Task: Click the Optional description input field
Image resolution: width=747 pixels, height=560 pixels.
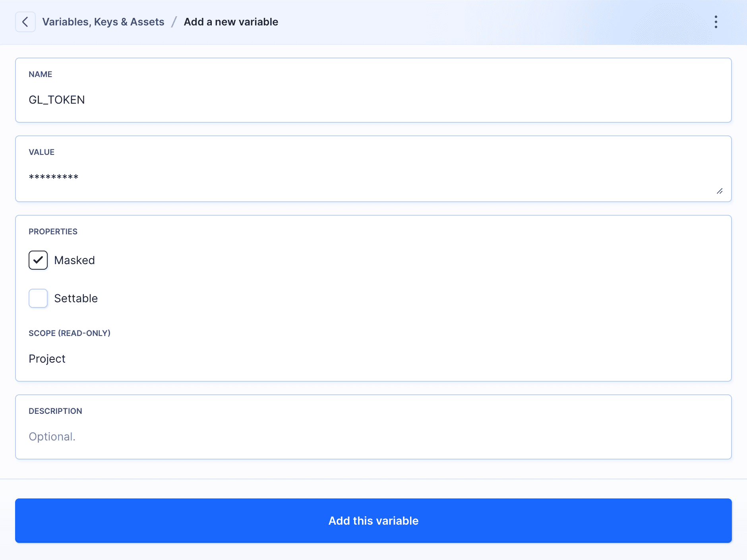Action: click(52, 436)
